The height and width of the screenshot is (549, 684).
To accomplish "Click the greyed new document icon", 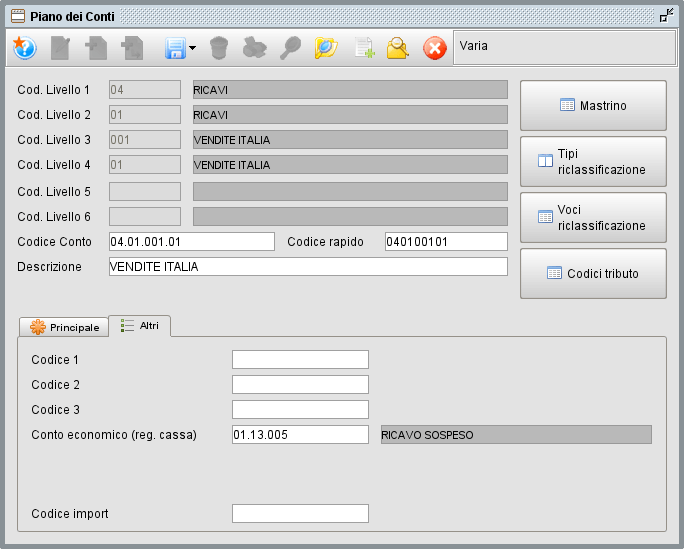I will [96, 48].
